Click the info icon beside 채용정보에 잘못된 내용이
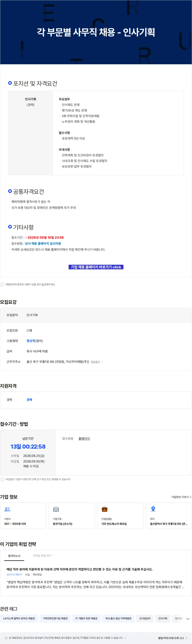 pyautogui.click(x=2, y=285)
